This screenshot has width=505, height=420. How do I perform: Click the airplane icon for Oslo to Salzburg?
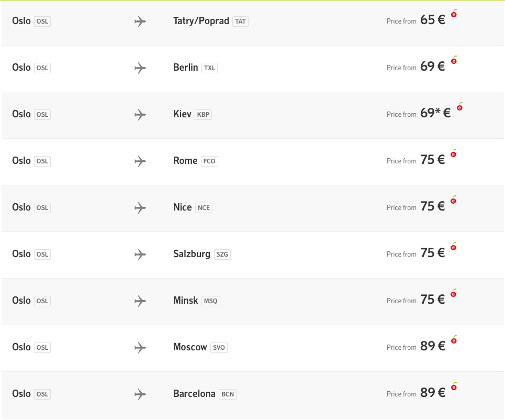coord(140,255)
